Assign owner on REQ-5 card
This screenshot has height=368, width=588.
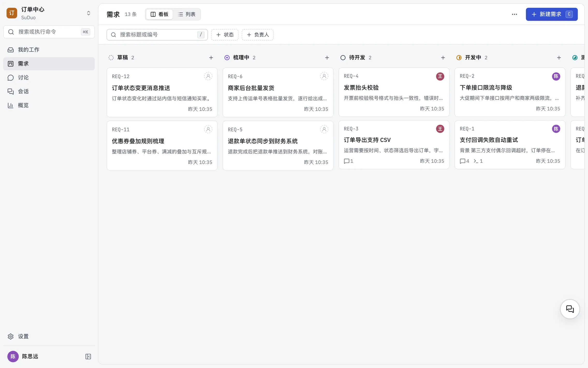(x=324, y=129)
